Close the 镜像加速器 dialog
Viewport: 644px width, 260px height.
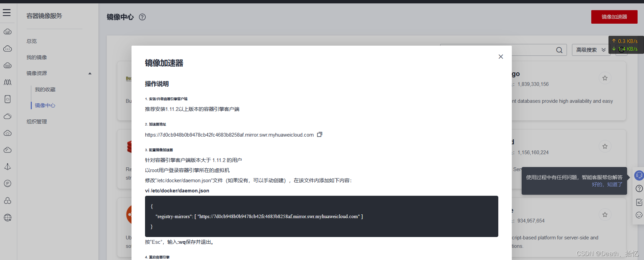(501, 56)
